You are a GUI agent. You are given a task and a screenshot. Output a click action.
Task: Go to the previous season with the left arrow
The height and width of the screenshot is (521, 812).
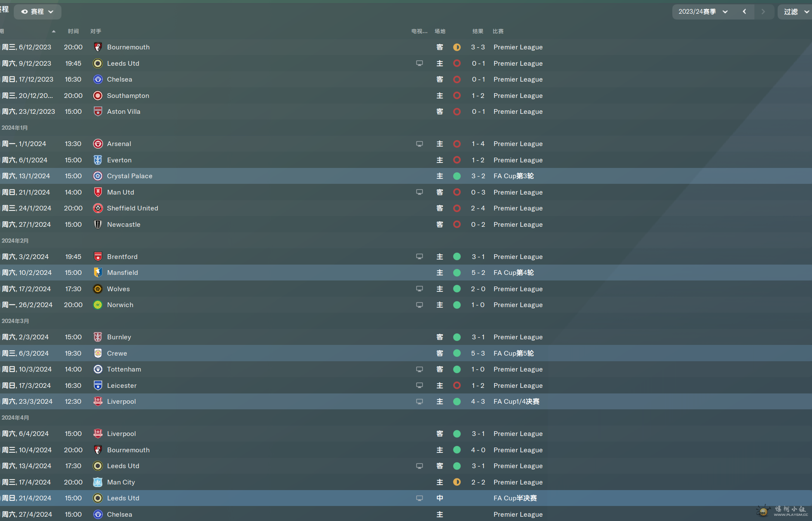(x=745, y=12)
